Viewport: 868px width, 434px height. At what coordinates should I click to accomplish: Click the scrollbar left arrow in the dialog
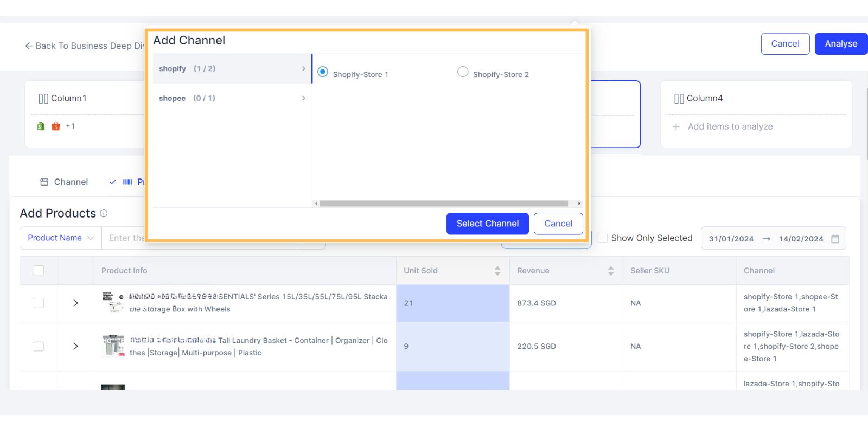(x=316, y=203)
